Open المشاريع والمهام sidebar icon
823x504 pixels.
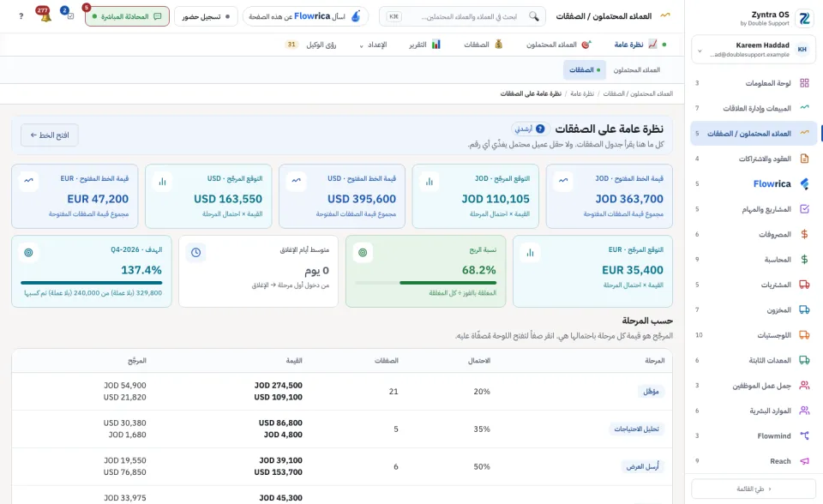point(804,209)
